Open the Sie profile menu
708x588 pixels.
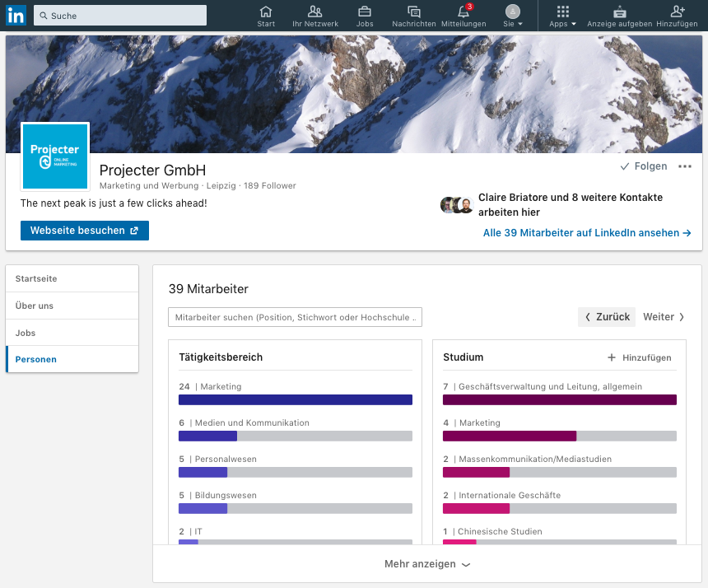[x=513, y=16]
